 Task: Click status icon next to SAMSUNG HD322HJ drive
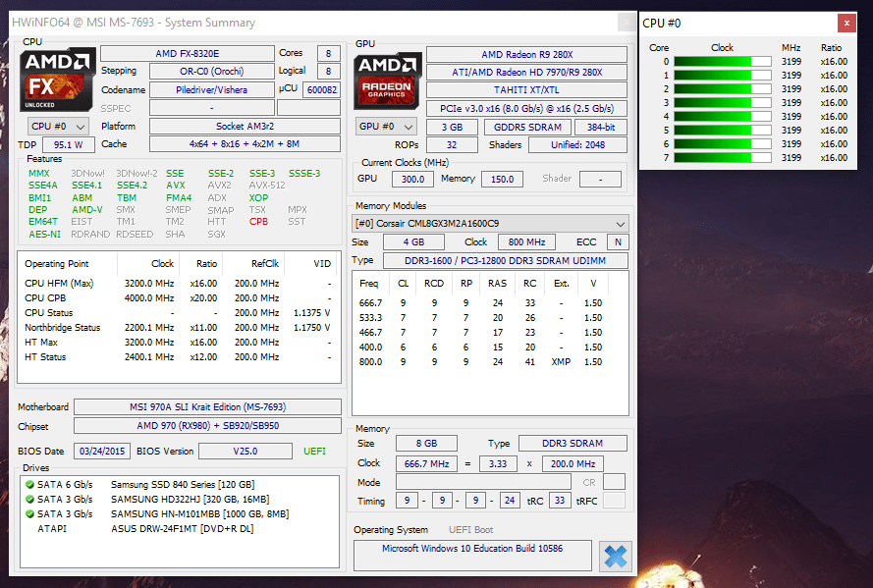(x=29, y=499)
